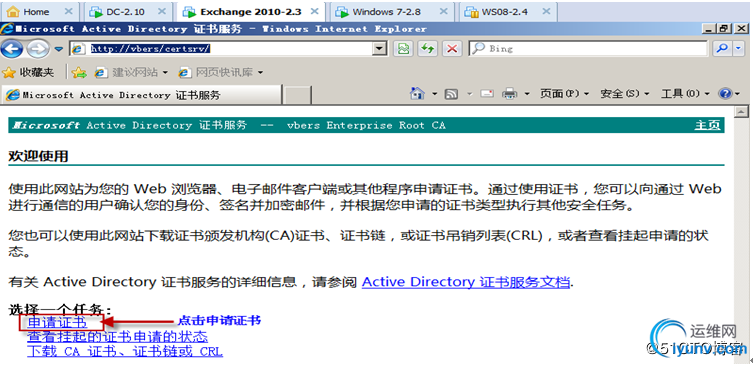Close the WS08-2.4 VM tab
Screen dimensions: 753x365
pos(547,12)
